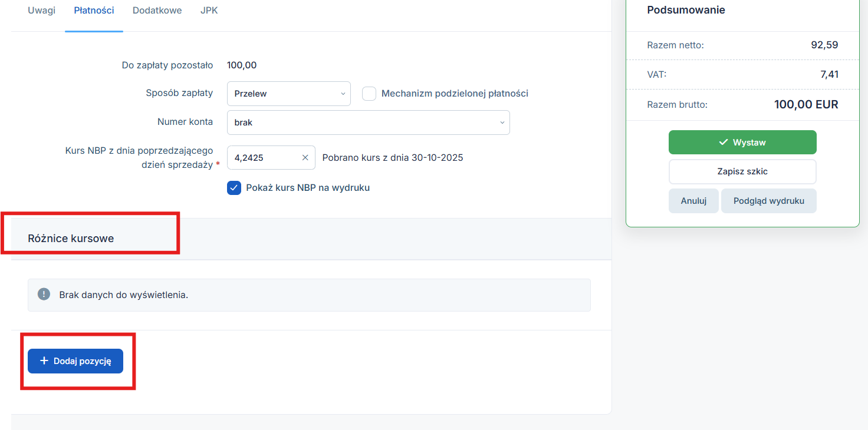Open the Sposób zapłaty dropdown
The height and width of the screenshot is (430, 868).
(x=288, y=94)
